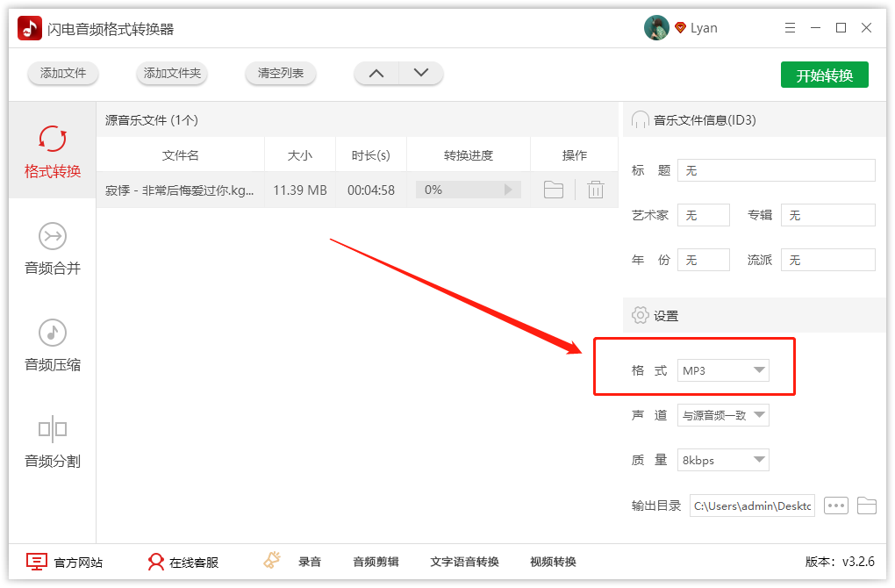Click the 11.39 MB size cell
The image size is (895, 588).
click(300, 190)
